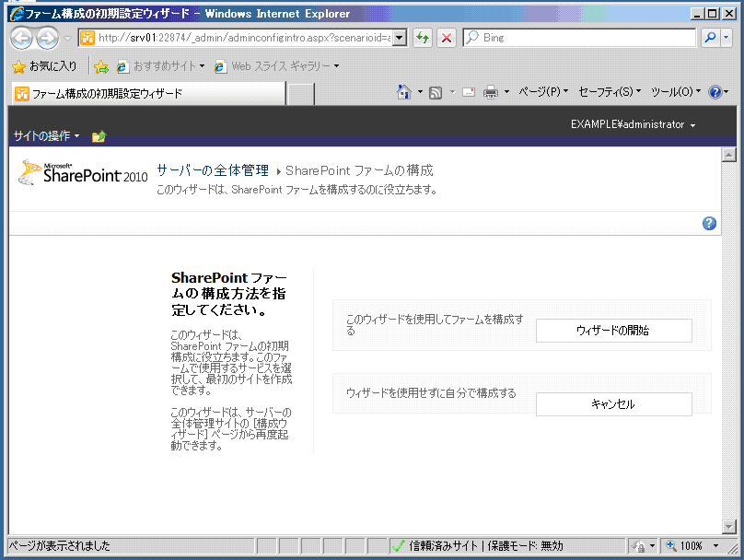Stop loading with the red X icon
Viewport: 744px width, 560px height.
pyautogui.click(x=447, y=38)
